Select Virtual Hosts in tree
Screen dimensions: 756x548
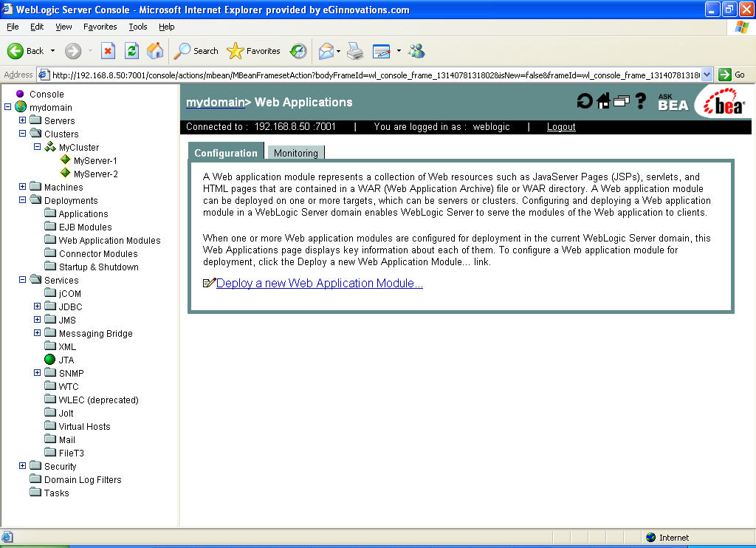tap(84, 426)
